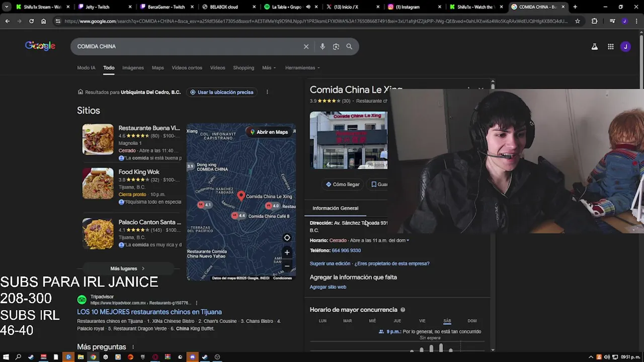Select the Imágenes tab
644x362 pixels.
click(x=133, y=68)
